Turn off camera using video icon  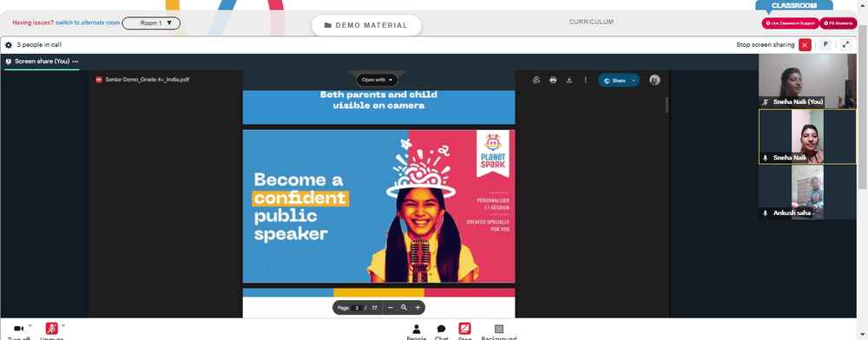point(18,329)
